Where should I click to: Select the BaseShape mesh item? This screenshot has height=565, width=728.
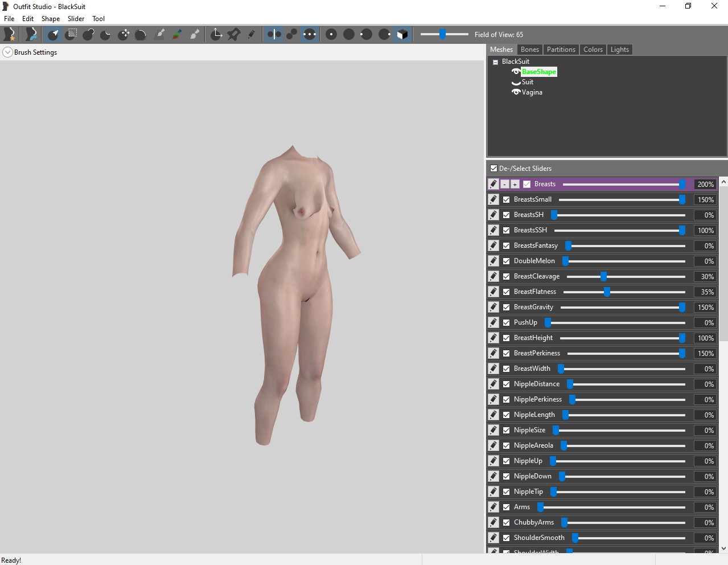(539, 72)
